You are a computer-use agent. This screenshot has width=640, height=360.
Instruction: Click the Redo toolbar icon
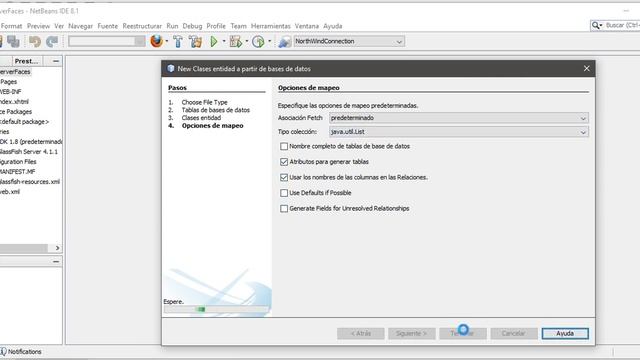(52, 41)
